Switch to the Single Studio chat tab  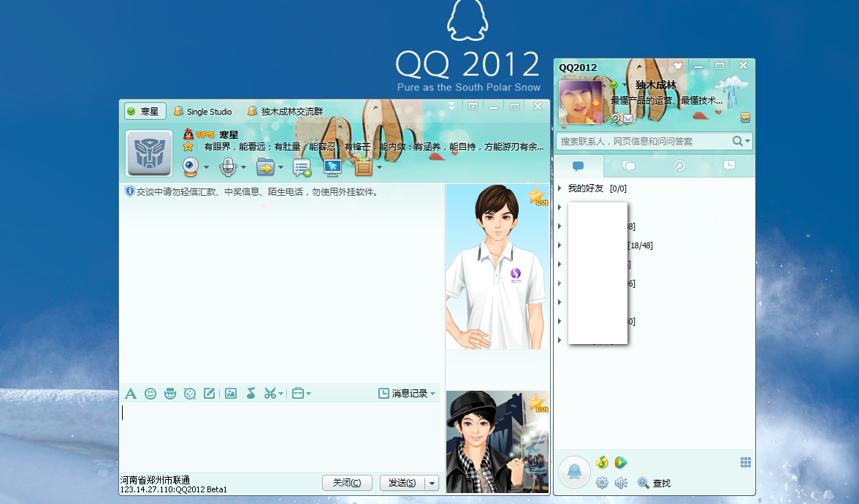[203, 111]
